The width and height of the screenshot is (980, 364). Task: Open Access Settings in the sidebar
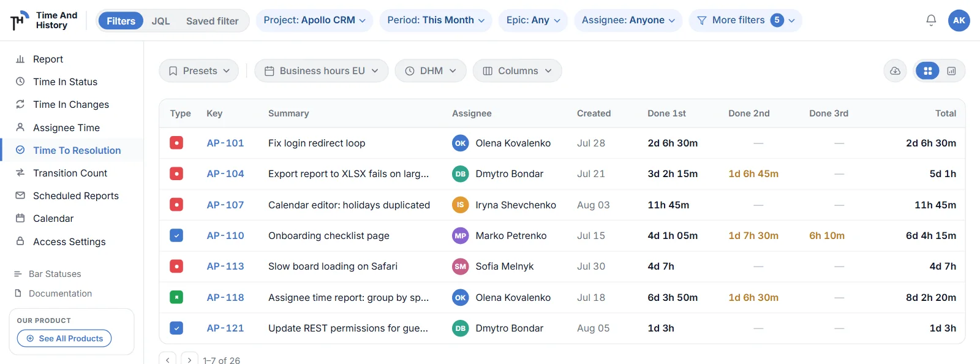72,241
